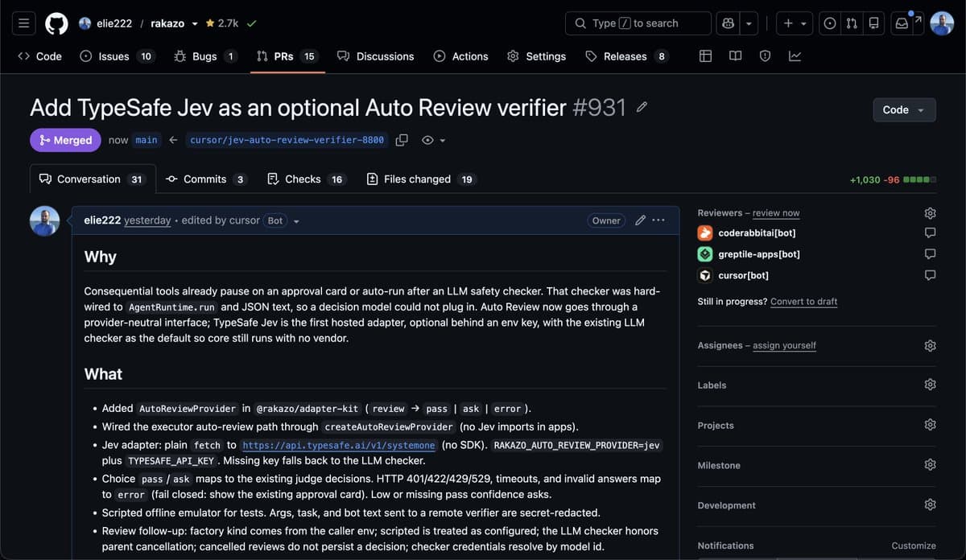Open the user profile avatar menu

click(942, 23)
